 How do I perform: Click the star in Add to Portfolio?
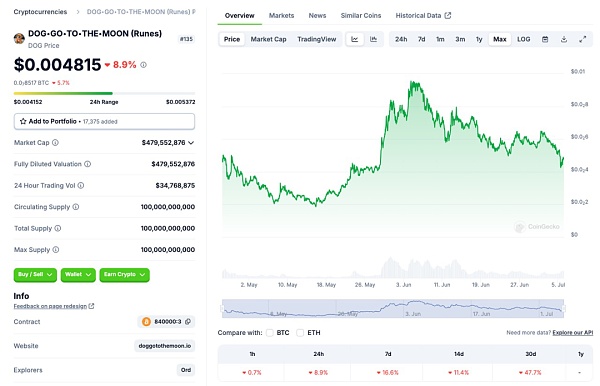coord(23,121)
